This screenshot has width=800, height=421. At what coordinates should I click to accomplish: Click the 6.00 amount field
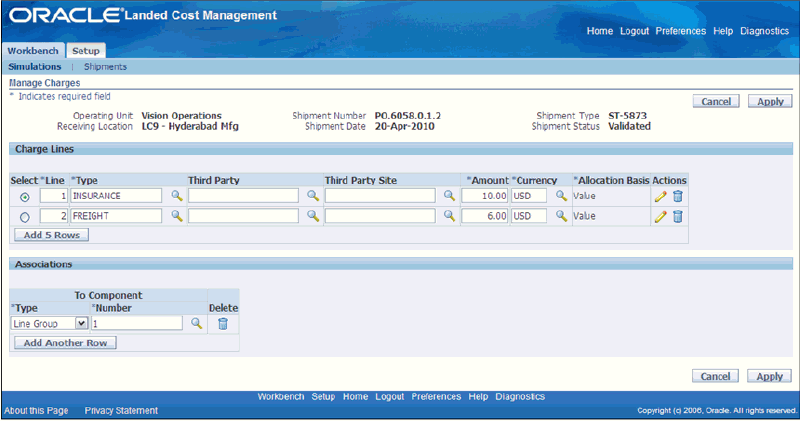(485, 216)
